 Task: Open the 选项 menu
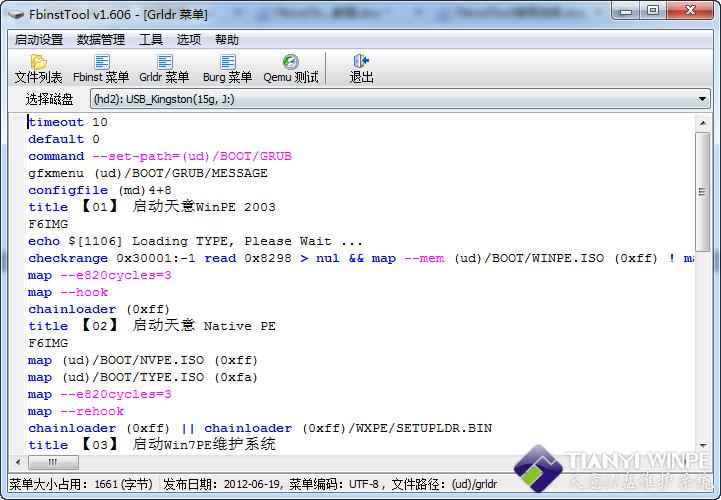[189, 40]
